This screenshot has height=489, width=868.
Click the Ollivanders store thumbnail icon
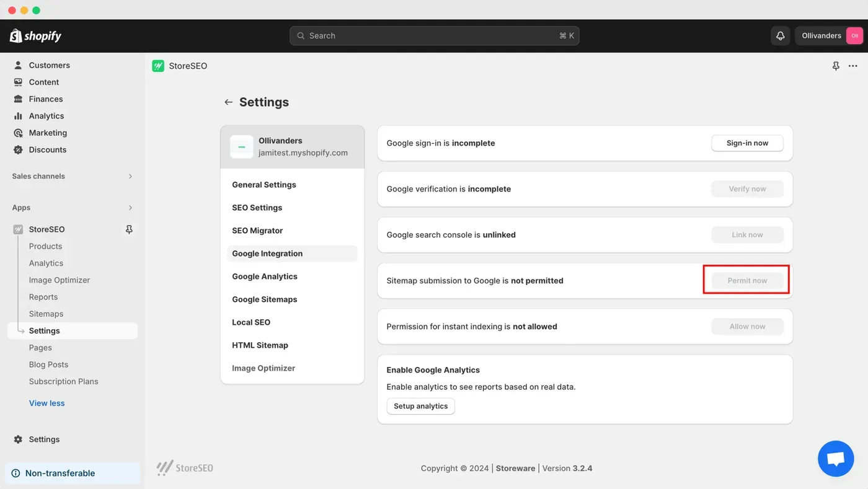[x=242, y=147]
